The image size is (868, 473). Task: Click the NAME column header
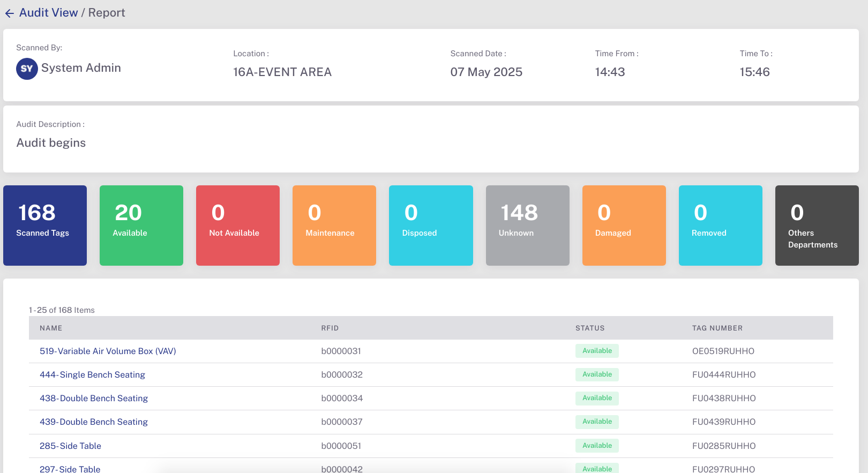(x=51, y=328)
